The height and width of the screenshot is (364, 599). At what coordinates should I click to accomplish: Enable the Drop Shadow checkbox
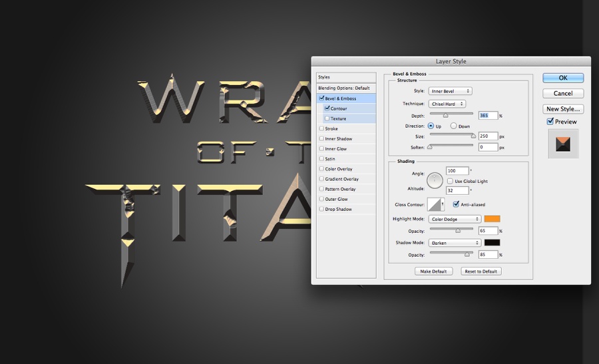point(321,209)
